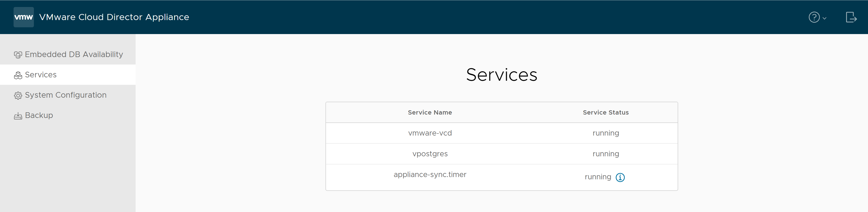Screen dimensions: 868x212
Task: Click running status for vmware-vcd
Action: (x=606, y=133)
